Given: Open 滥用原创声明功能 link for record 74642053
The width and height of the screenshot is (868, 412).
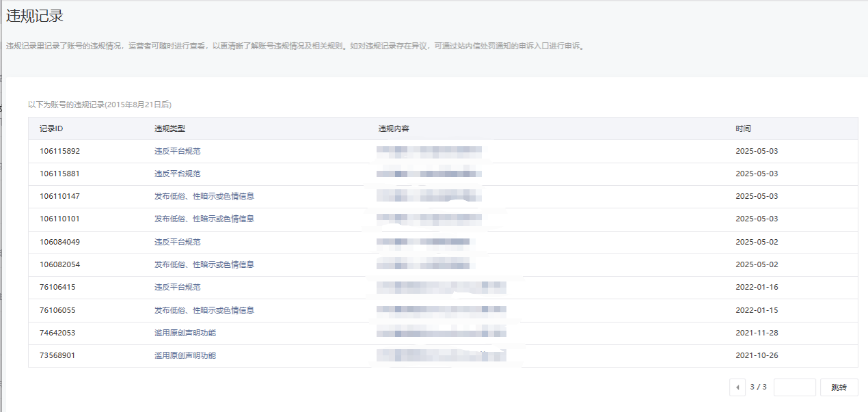Looking at the screenshot, I should click(185, 333).
